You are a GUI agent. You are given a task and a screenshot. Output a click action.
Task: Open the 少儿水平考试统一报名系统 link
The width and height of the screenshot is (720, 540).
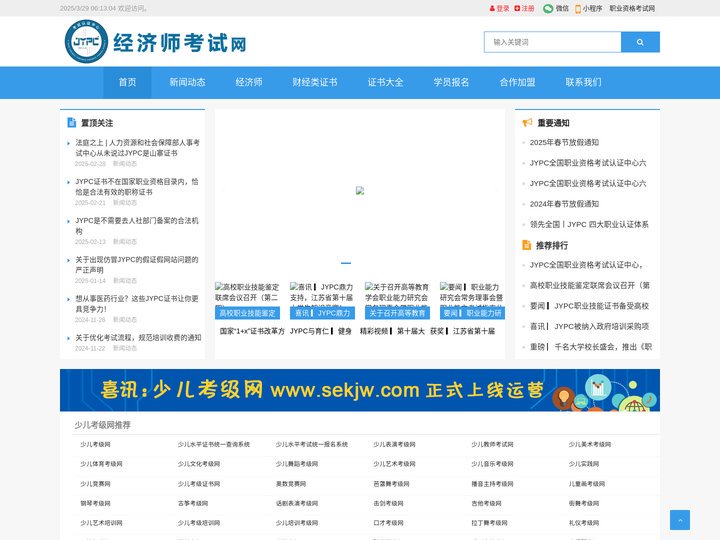tap(311, 444)
